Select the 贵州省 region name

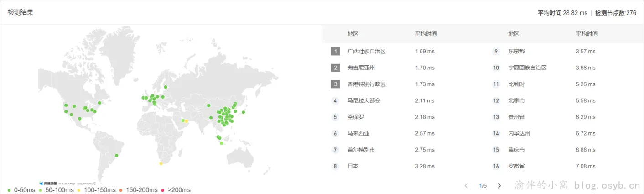pos(517,117)
